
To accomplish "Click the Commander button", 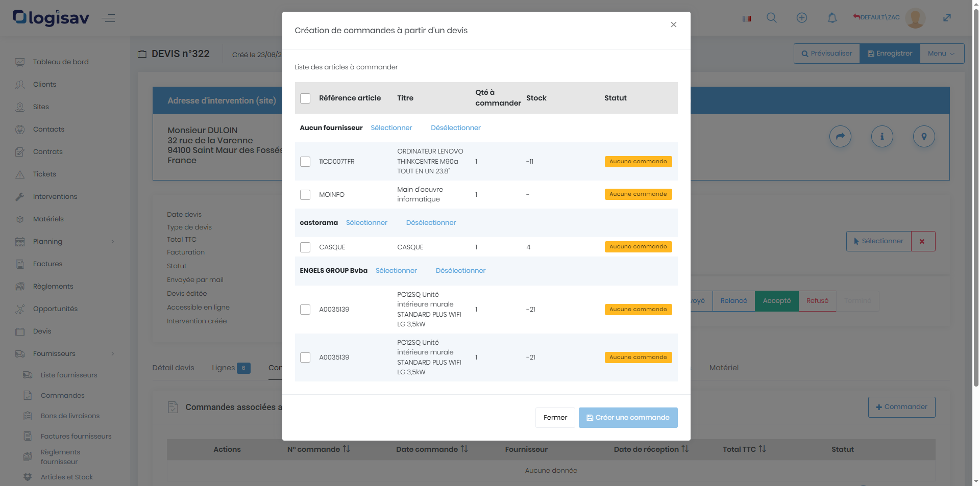I will 901,407.
